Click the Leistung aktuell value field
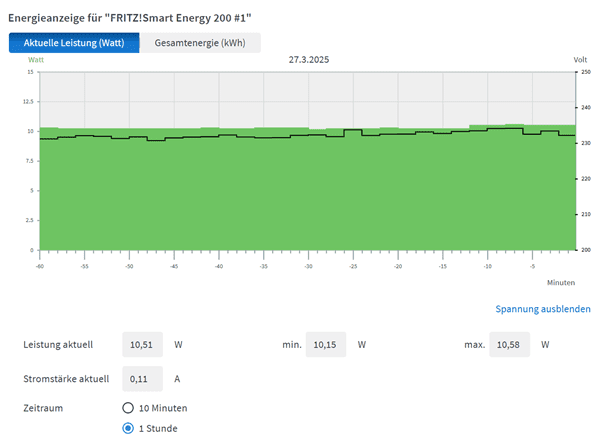Image resolution: width=605 pixels, height=436 pixels. click(x=143, y=345)
